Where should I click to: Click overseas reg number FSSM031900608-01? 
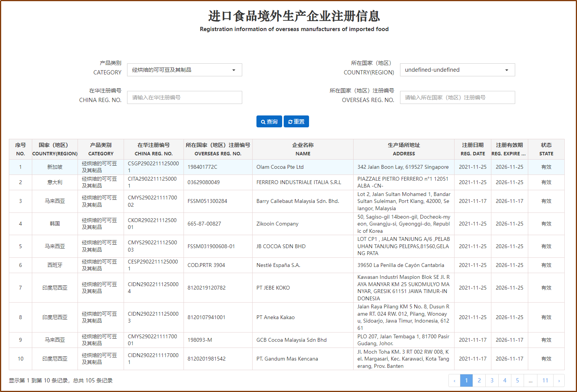coord(211,246)
